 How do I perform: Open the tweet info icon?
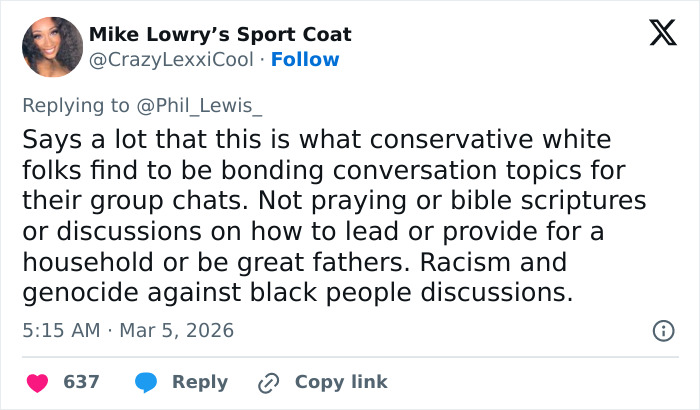tap(661, 330)
